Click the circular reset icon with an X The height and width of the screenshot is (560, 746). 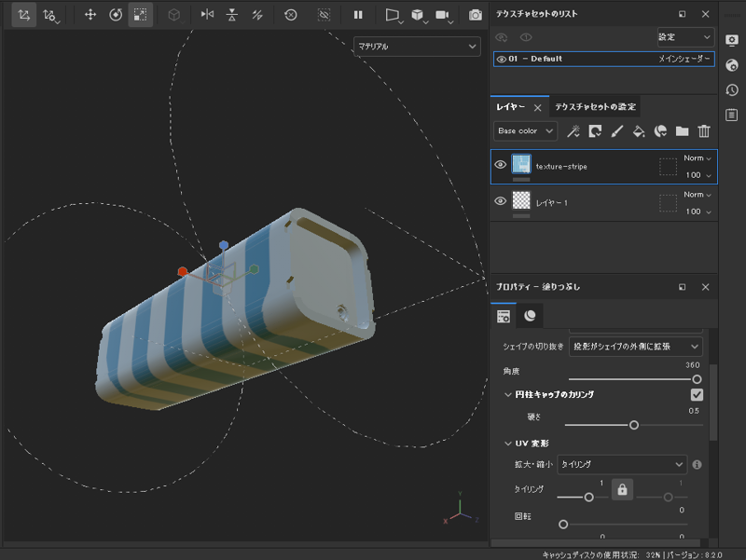pyautogui.click(x=291, y=15)
